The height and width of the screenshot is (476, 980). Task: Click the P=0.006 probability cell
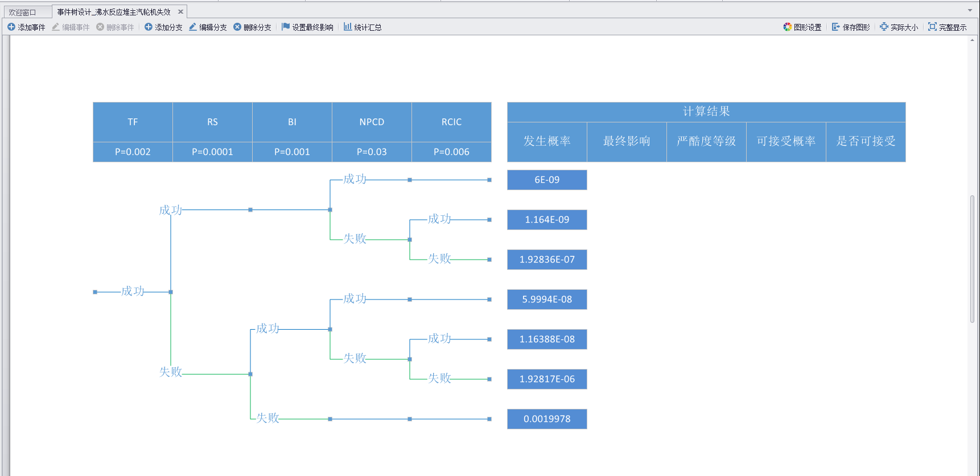coord(451,152)
